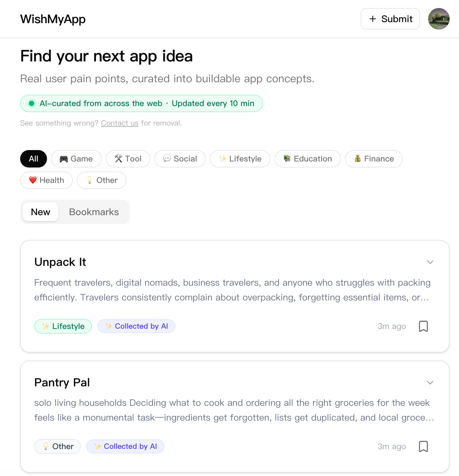Expand the Unpack It card
Screen dimensions: 459x476
coord(430,262)
